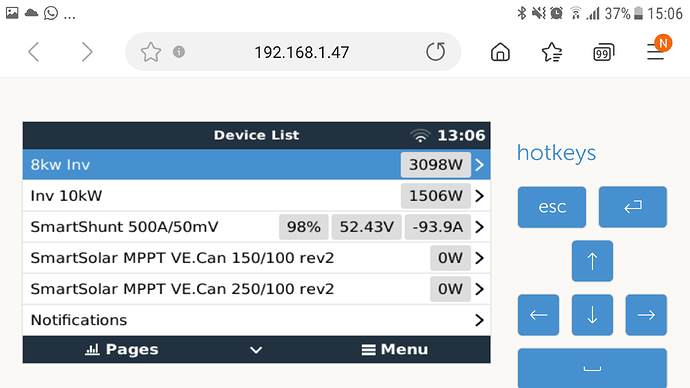Go forward with the browser forward arrow

(x=87, y=52)
